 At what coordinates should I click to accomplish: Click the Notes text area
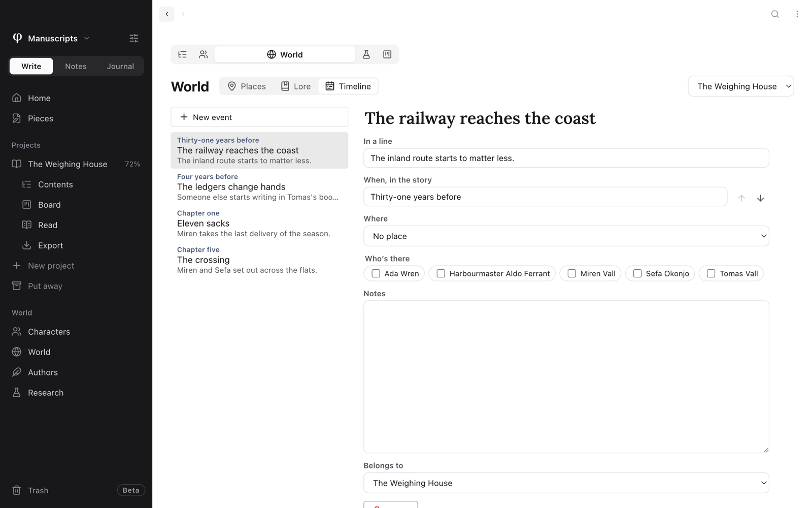point(566,376)
